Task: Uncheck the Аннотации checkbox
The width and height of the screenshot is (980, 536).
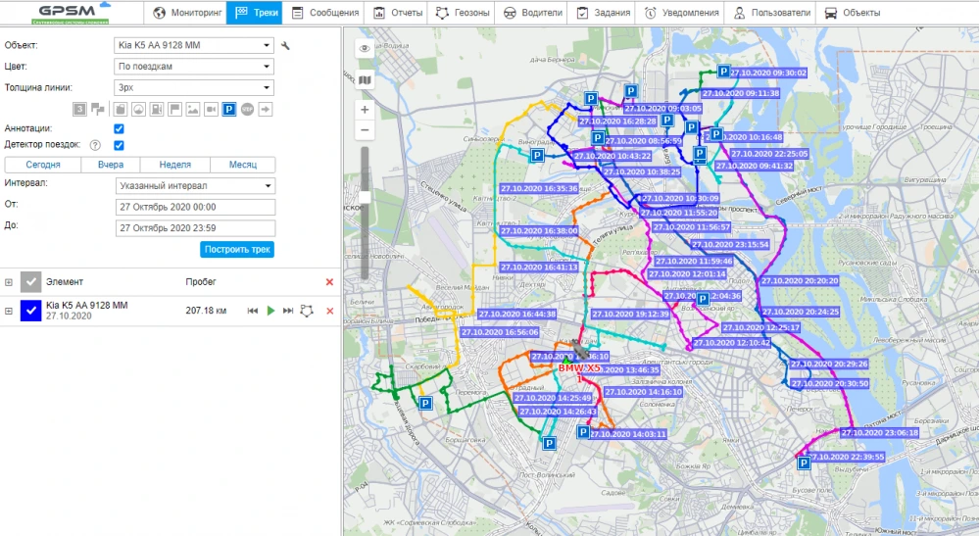Action: [119, 128]
